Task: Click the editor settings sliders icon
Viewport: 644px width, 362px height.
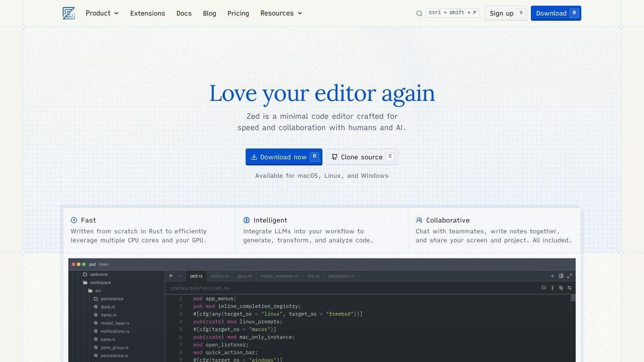Action: pos(570,288)
